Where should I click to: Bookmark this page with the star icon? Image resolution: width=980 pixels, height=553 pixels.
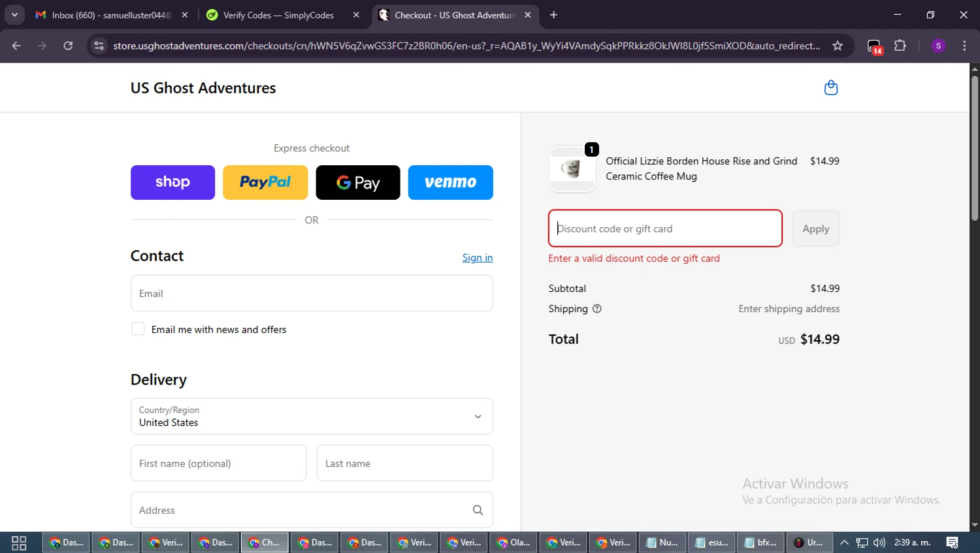[838, 46]
